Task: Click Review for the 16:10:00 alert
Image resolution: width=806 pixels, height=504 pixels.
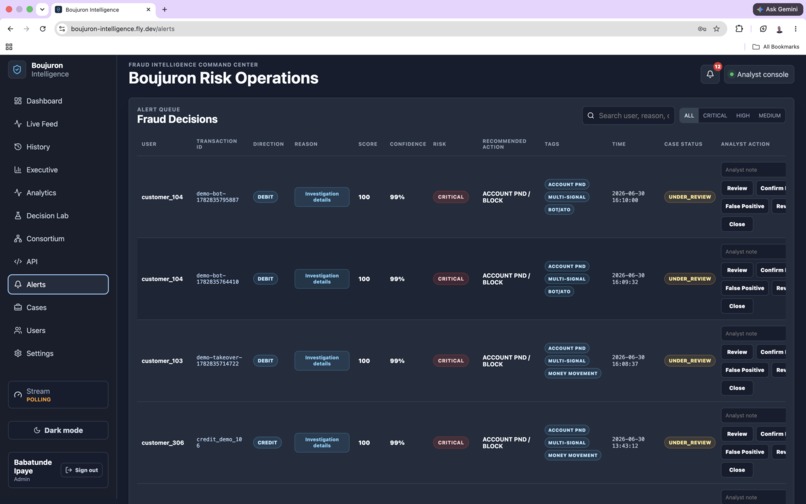Action: pyautogui.click(x=737, y=188)
